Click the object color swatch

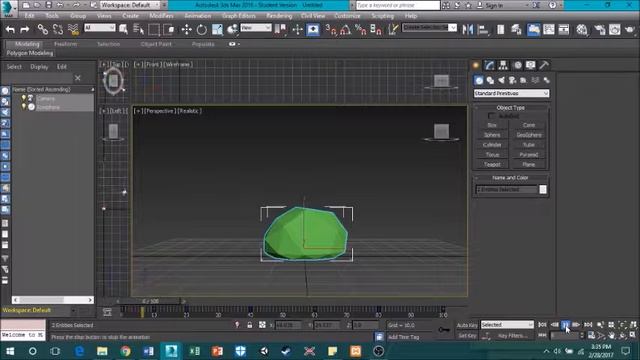pos(543,189)
